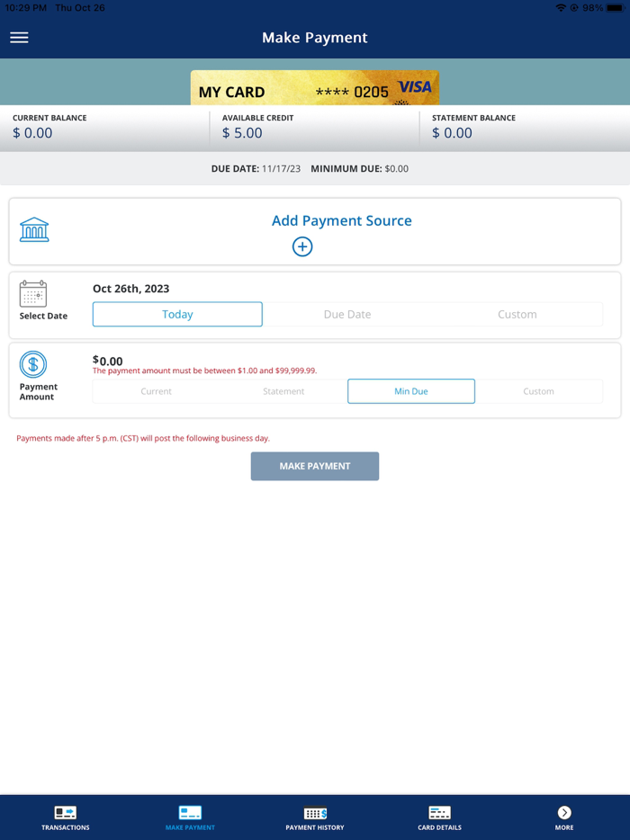Open the More arrow icon

tap(564, 813)
